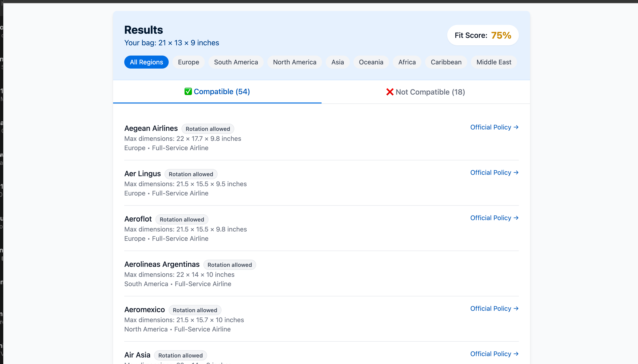Click the Aerolineas Argentinas name
The height and width of the screenshot is (364, 638).
(162, 264)
